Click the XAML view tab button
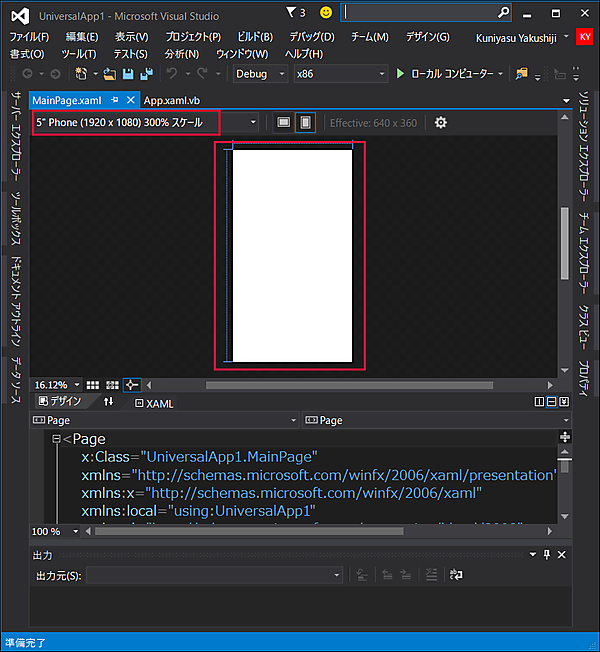This screenshot has height=652, width=600. point(154,403)
